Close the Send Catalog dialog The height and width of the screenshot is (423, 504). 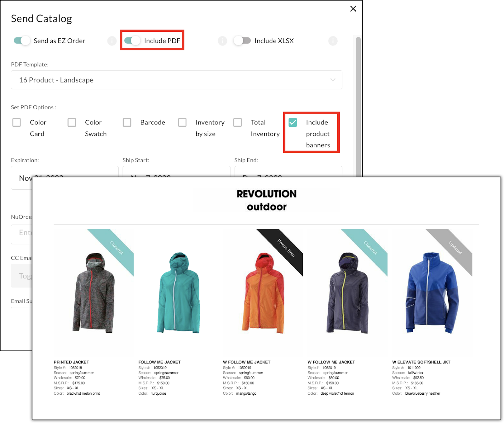tap(353, 9)
